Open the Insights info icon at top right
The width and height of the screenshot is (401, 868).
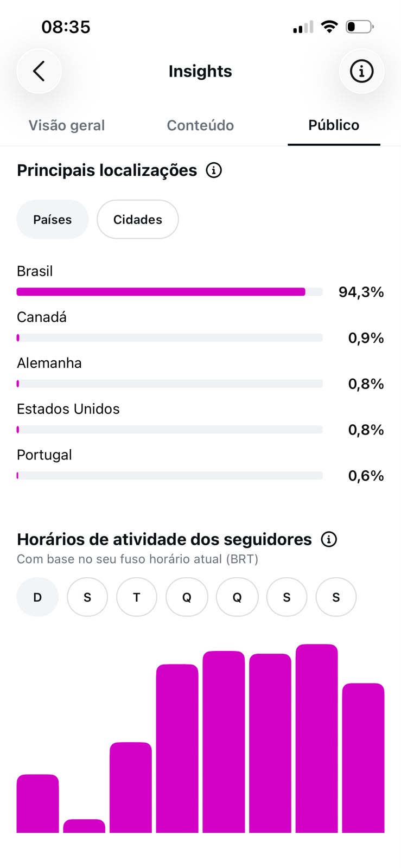(361, 71)
